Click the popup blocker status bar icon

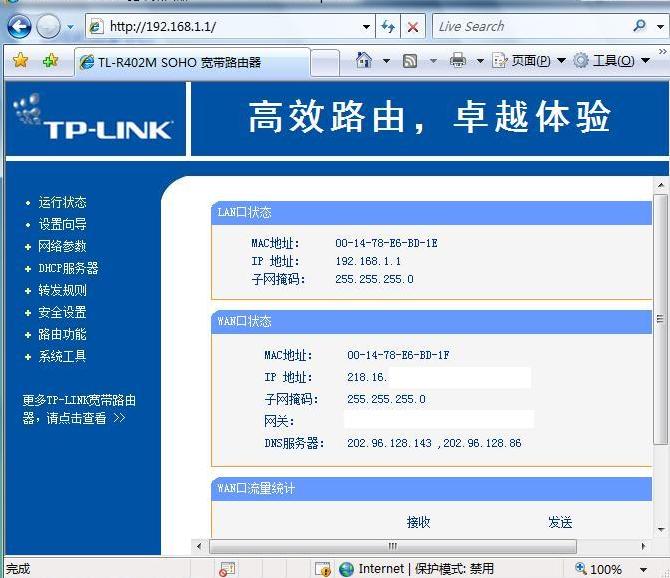point(227,569)
